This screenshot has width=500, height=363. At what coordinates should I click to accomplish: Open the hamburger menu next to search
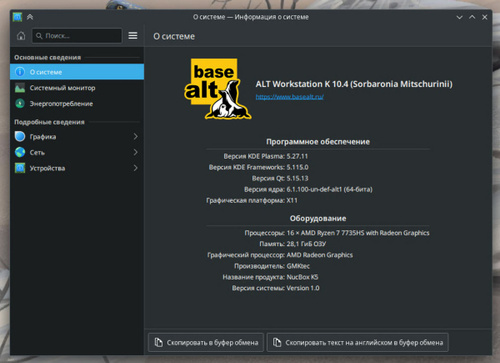point(133,36)
